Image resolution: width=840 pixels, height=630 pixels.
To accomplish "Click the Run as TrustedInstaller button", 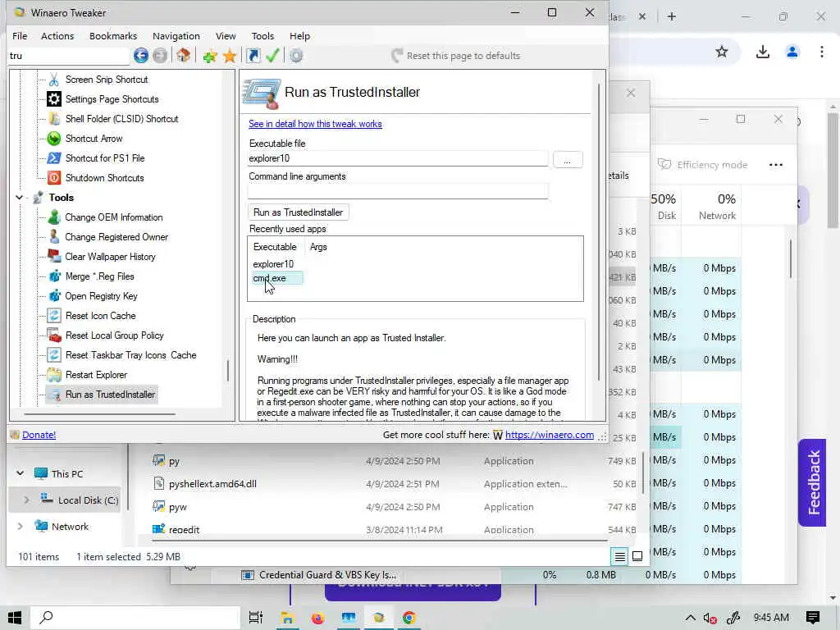I will coord(298,212).
